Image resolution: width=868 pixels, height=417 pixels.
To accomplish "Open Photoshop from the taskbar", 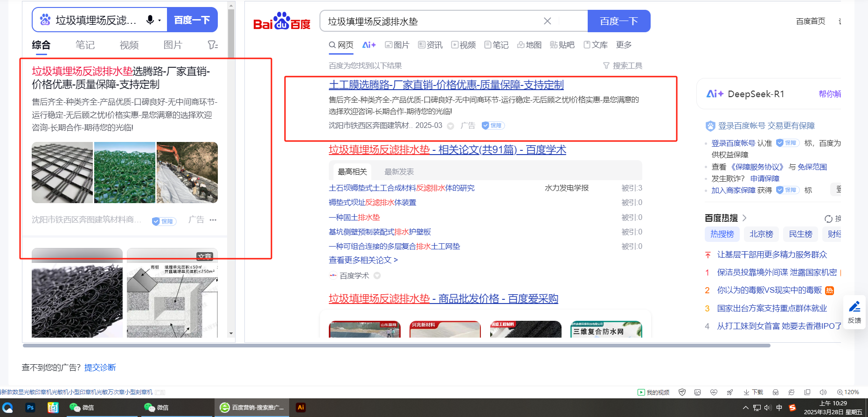I will 30,407.
